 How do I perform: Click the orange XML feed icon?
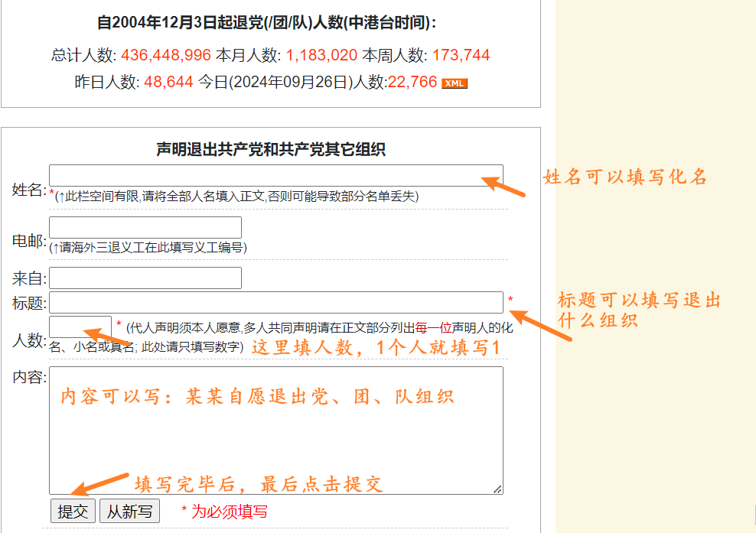[455, 83]
